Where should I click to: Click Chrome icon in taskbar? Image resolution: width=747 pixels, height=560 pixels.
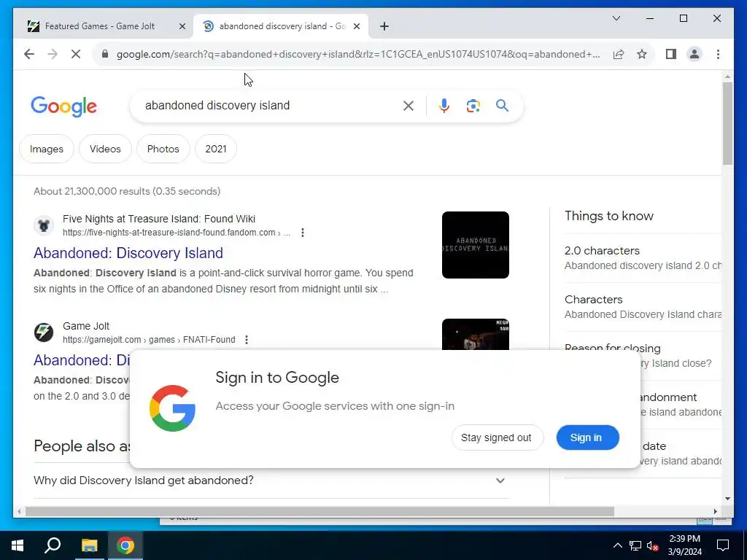click(125, 545)
